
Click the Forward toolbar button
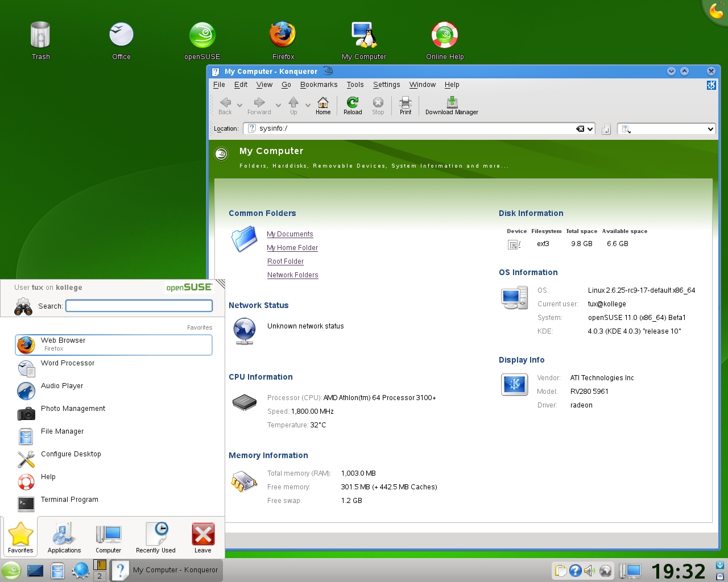(259, 106)
